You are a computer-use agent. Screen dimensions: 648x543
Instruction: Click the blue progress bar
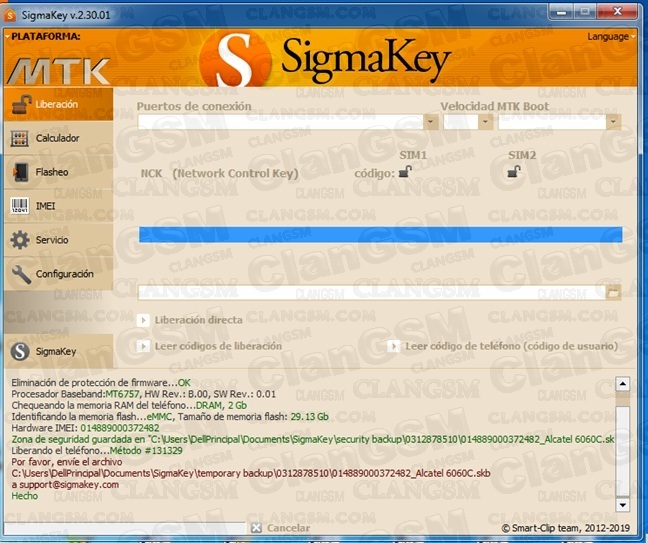click(381, 234)
